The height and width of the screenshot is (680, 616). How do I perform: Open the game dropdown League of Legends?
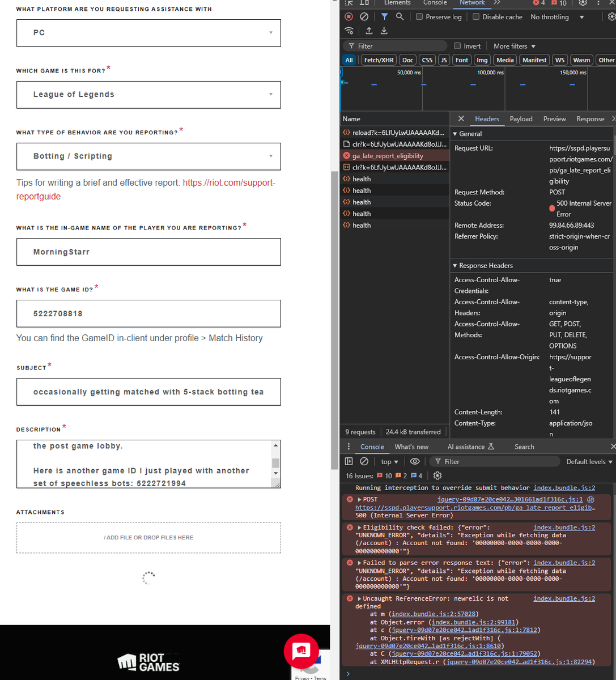click(148, 95)
